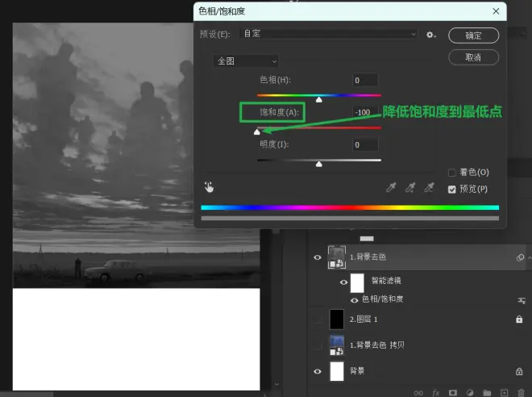Click the white 背景 layer thumbnail
This screenshot has width=532, height=397.
[337, 371]
